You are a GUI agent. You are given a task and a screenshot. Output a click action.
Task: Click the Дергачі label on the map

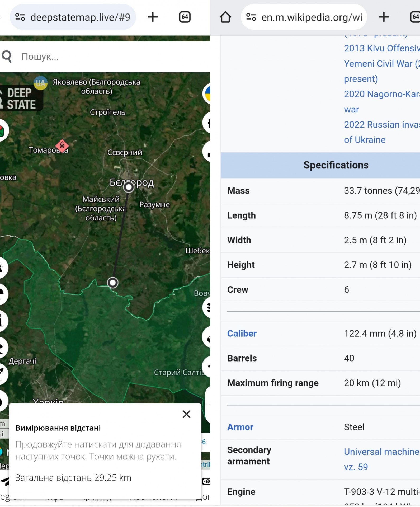click(22, 361)
